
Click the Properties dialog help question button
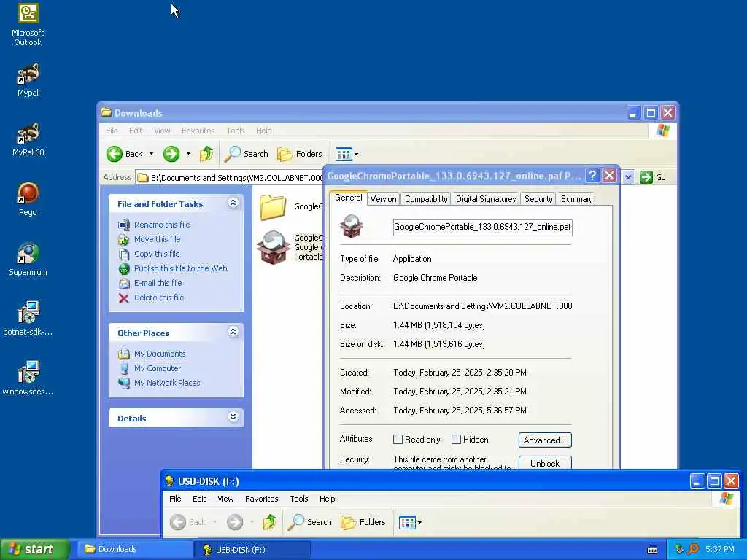592,176
